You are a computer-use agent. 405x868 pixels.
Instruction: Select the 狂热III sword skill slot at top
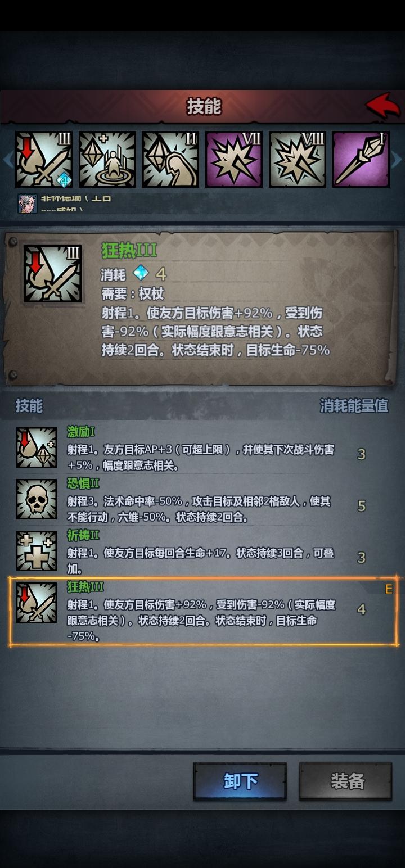pyautogui.click(x=43, y=160)
